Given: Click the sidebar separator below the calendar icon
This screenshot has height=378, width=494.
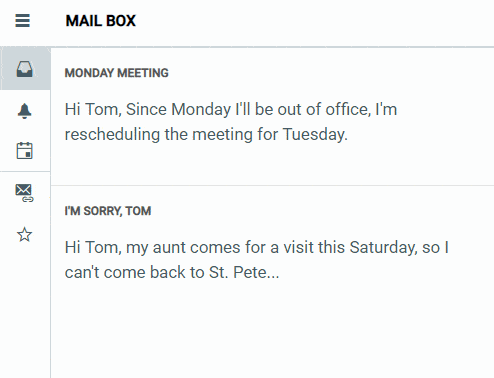Looking at the screenshot, I should 25,172.
